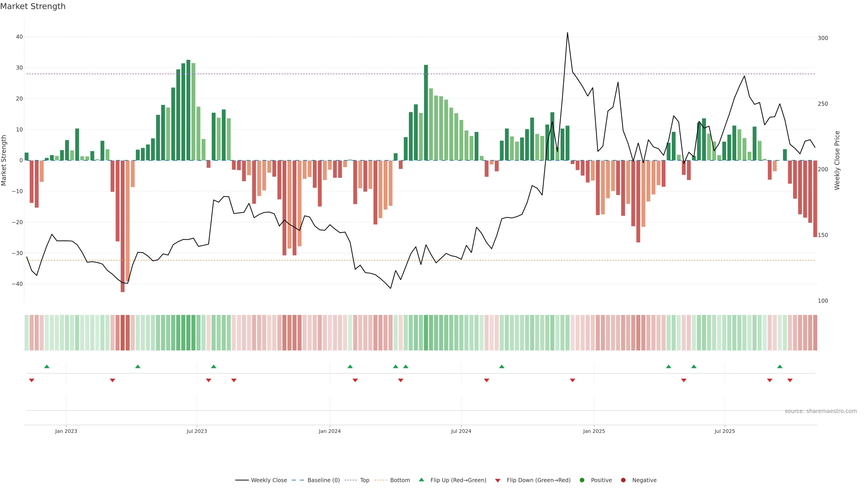Click the Weekly Close Price axis label
Image resolution: width=868 pixels, height=488 pixels.
[x=837, y=160]
